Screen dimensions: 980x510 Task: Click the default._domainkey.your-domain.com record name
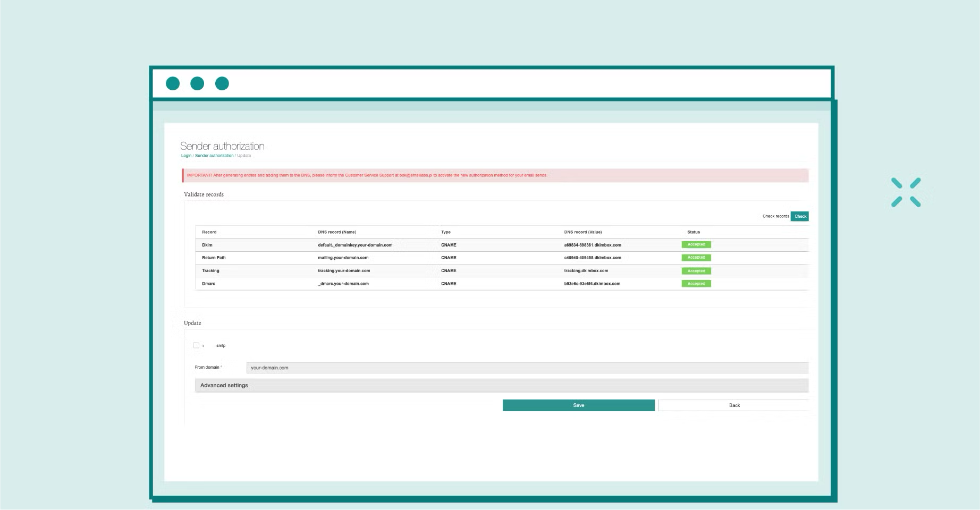[x=355, y=245]
